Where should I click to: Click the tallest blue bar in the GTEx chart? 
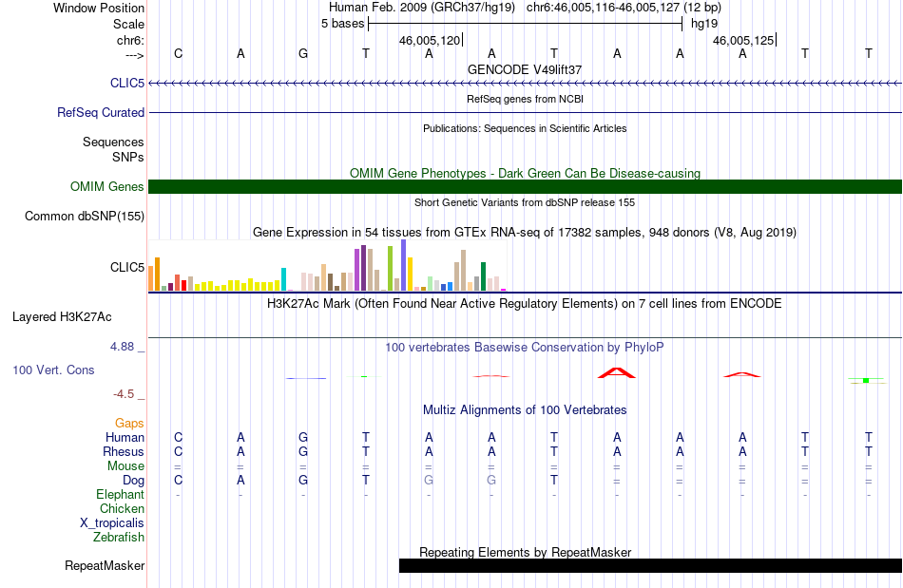(x=404, y=265)
